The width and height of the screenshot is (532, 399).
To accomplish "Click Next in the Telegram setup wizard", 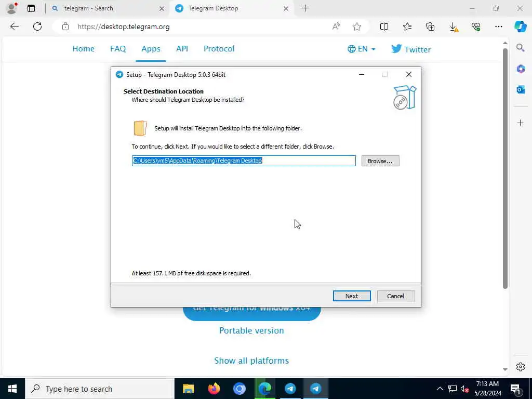I will click(x=352, y=296).
